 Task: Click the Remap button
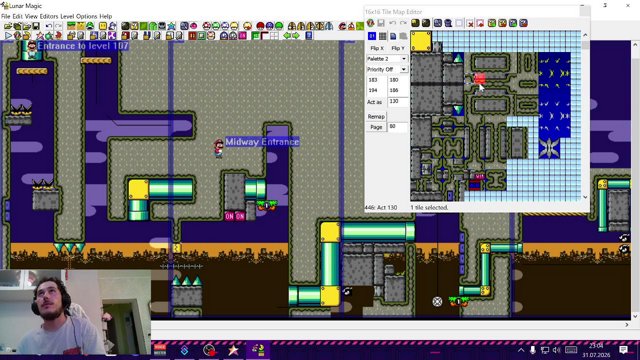(x=376, y=116)
